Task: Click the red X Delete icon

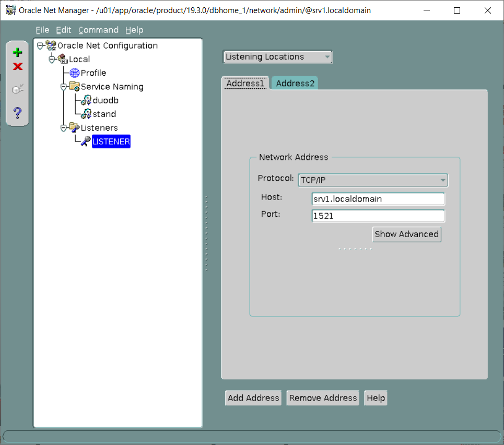Action: tap(18, 66)
